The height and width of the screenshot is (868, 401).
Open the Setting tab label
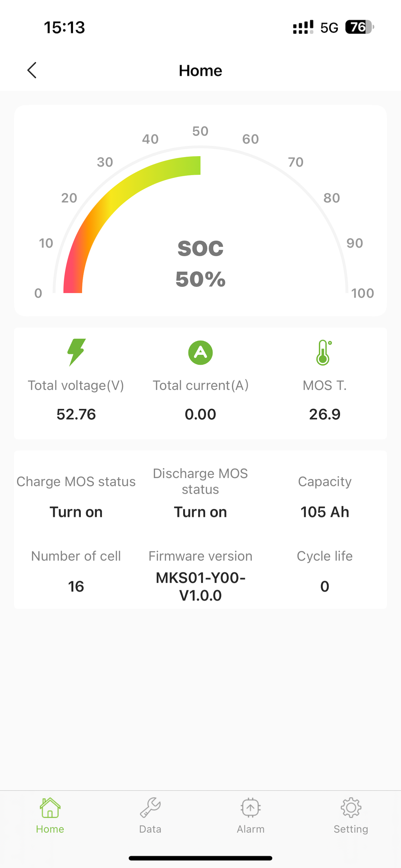tap(351, 829)
